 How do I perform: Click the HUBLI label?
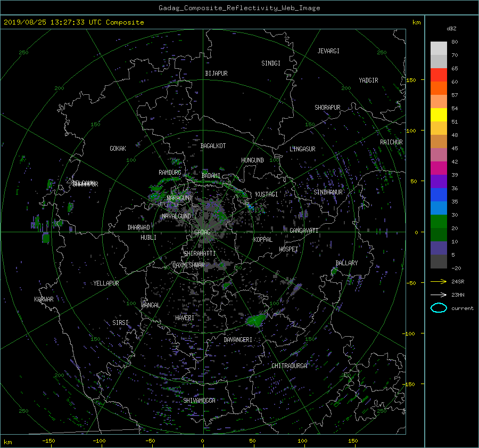pos(148,238)
